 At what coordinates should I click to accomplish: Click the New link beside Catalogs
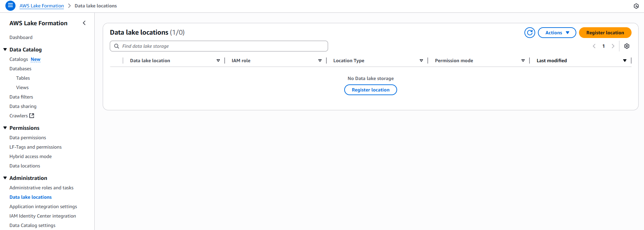pos(36,59)
